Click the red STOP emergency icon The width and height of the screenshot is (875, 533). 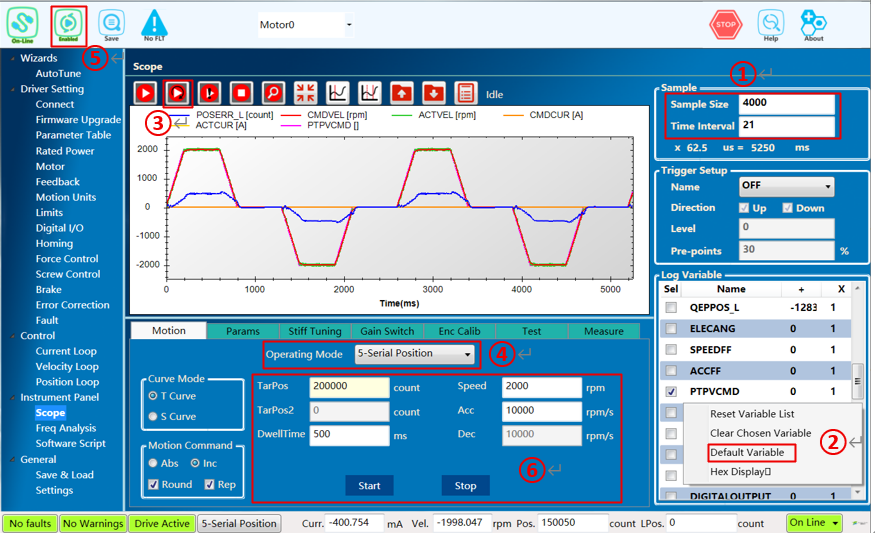tap(725, 25)
